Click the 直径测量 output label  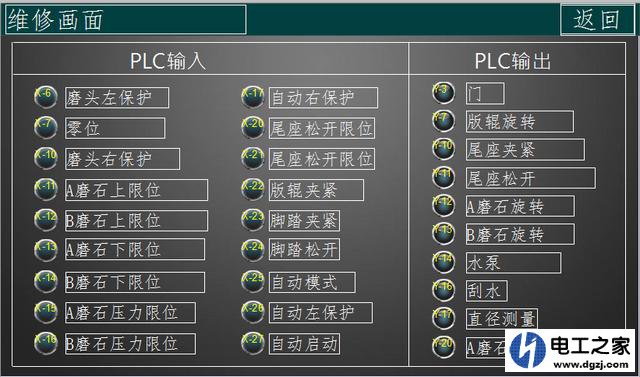click(502, 319)
